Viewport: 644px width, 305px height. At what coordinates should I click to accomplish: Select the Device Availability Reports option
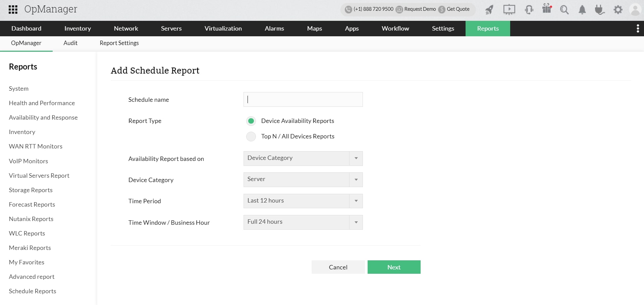[251, 121]
